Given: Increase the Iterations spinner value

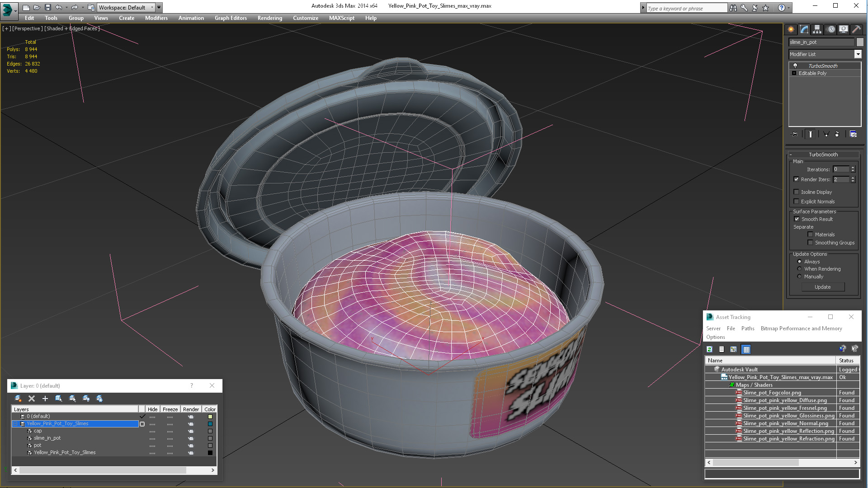Looking at the screenshot, I should [x=853, y=168].
